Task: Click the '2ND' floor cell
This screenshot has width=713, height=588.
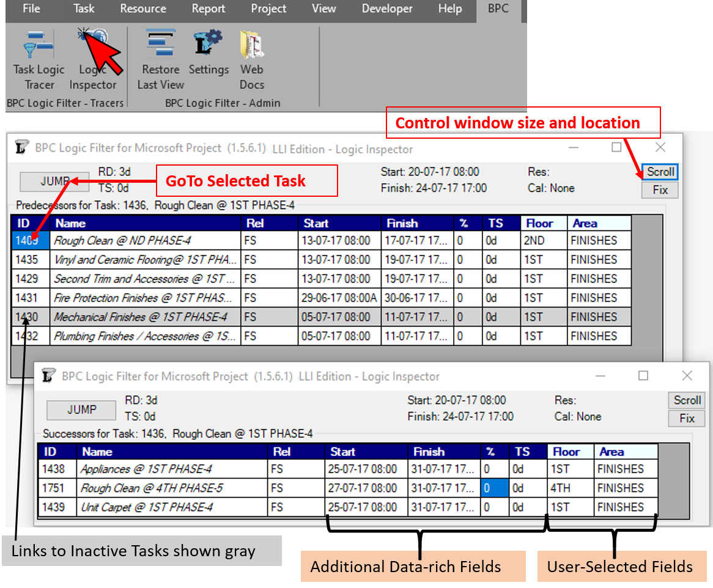Action: click(x=544, y=240)
